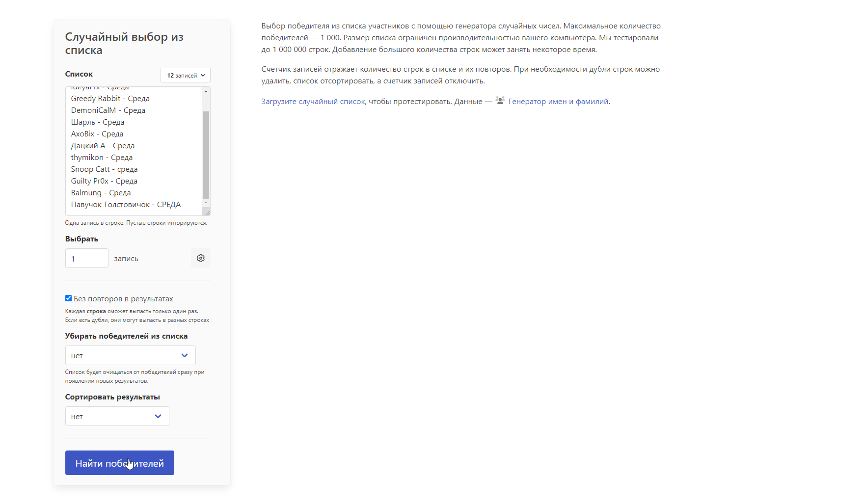Click the "запись" unit label
This screenshot has width=863, height=504.
(x=126, y=259)
